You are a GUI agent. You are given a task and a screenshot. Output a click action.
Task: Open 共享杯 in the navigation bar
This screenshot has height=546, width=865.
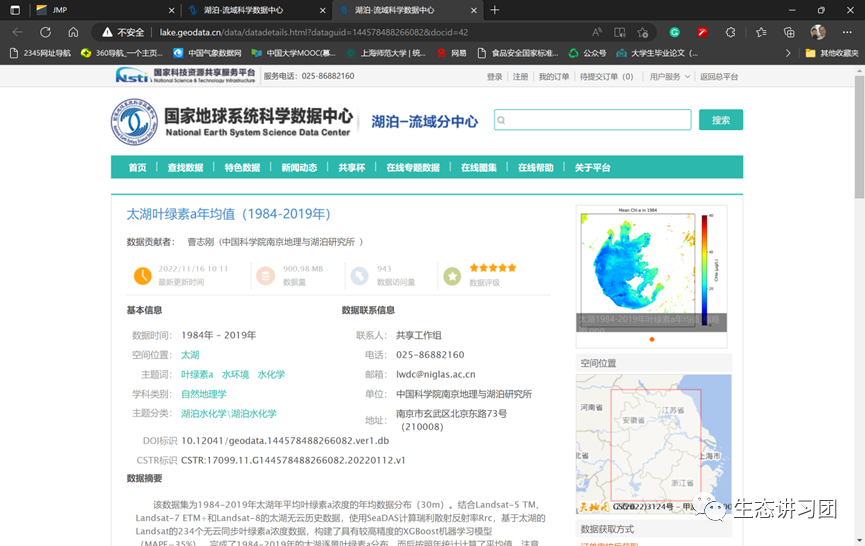pyautogui.click(x=352, y=168)
